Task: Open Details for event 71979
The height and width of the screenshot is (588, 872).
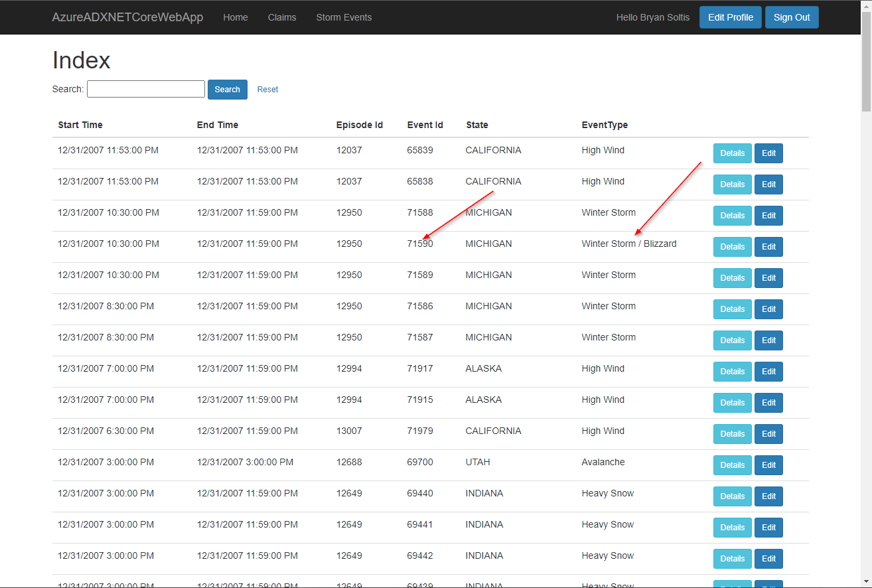Action: (x=732, y=434)
